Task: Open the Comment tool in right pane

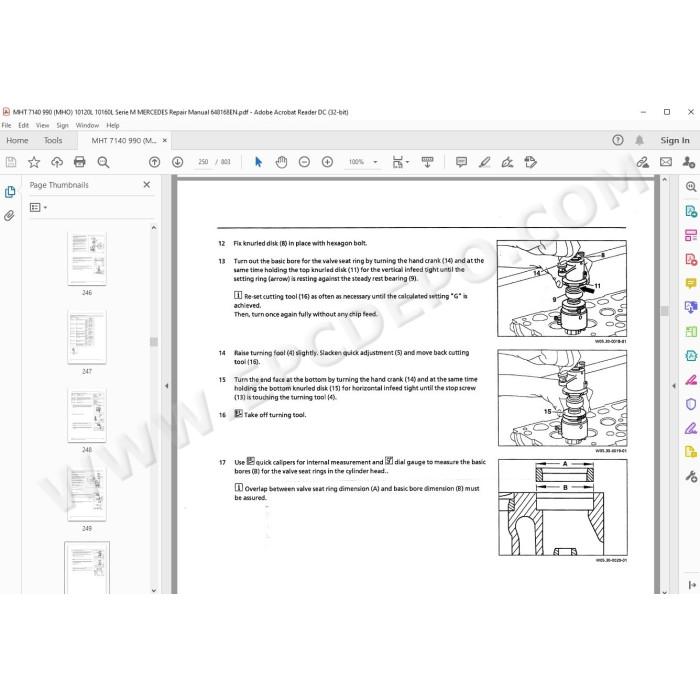Action: coord(691,283)
